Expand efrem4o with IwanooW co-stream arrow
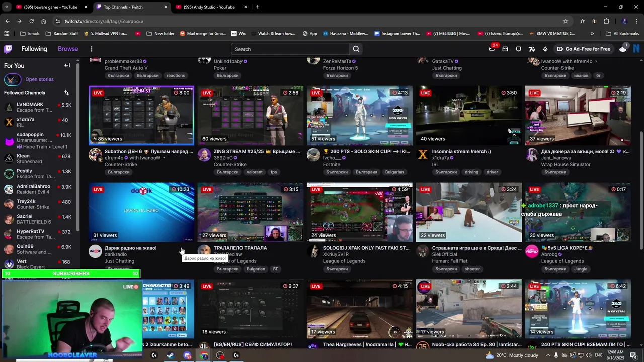 [x=164, y=158]
